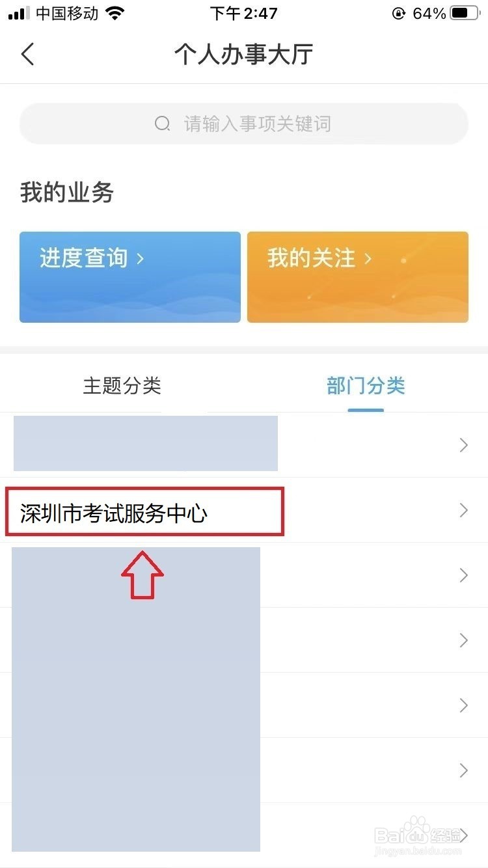Screen dimensions: 488x868
Task: Tap the Wi-Fi icon in status bar
Action: pyautogui.click(x=115, y=13)
